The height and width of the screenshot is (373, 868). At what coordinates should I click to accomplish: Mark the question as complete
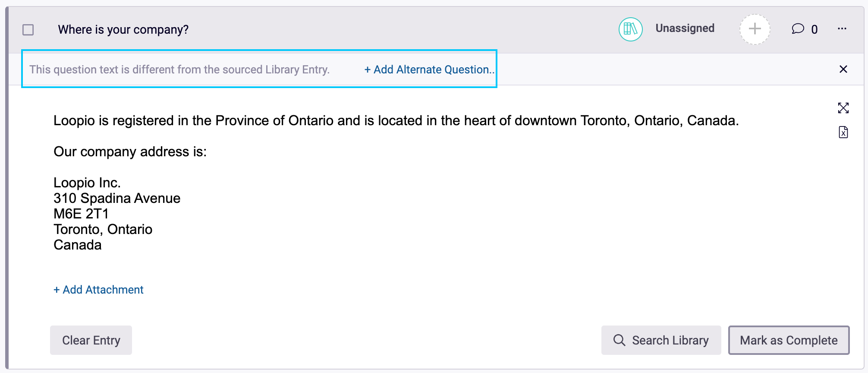point(789,340)
